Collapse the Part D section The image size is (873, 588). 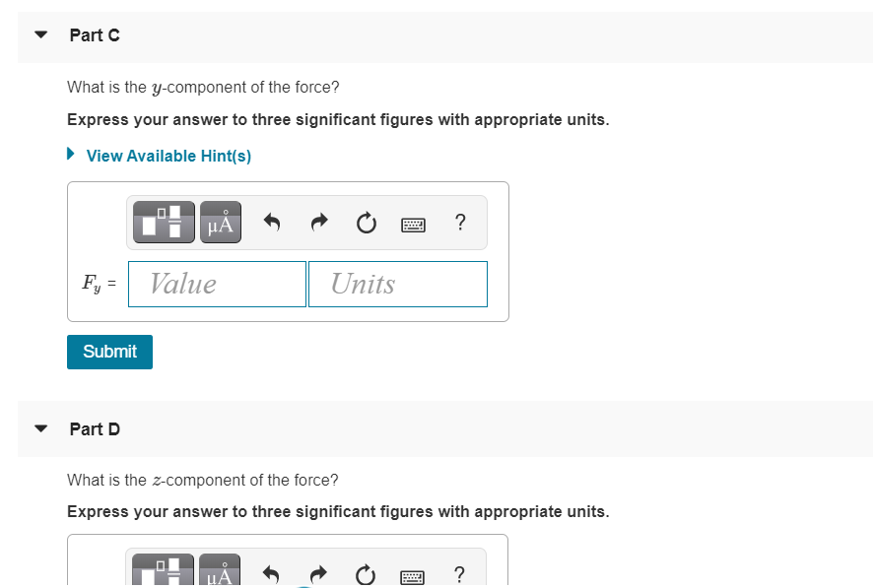pyautogui.click(x=39, y=427)
